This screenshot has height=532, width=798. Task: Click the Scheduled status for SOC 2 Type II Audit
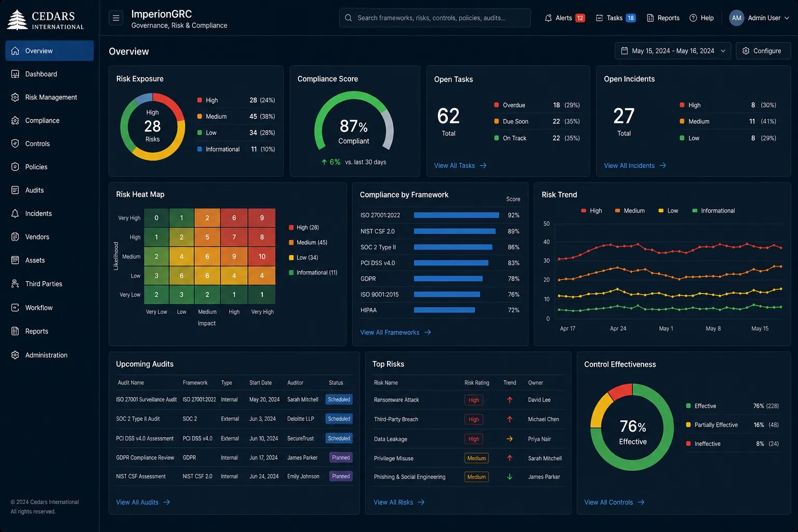click(339, 419)
